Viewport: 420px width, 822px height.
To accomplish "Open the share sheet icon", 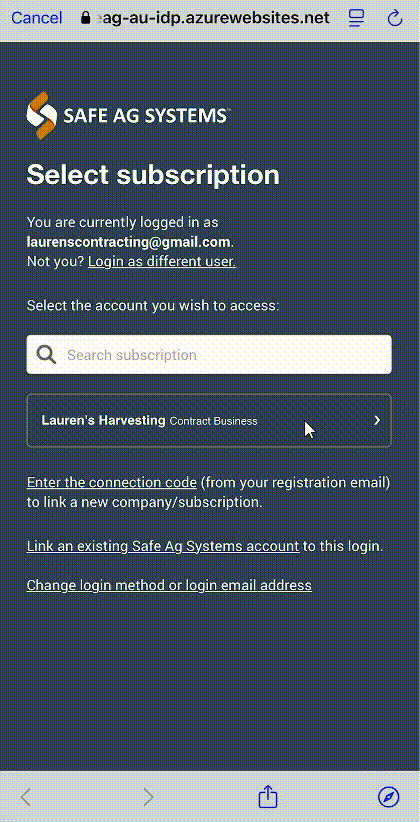I will 268,796.
